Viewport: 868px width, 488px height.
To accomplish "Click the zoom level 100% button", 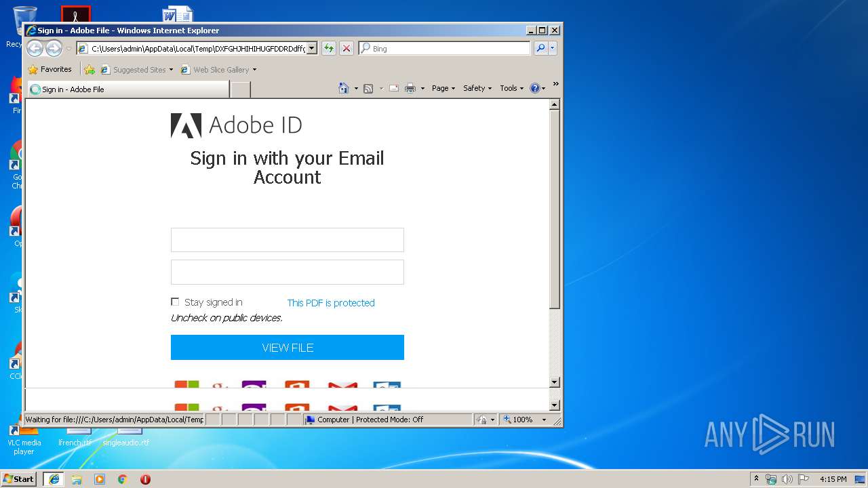I will [x=519, y=420].
